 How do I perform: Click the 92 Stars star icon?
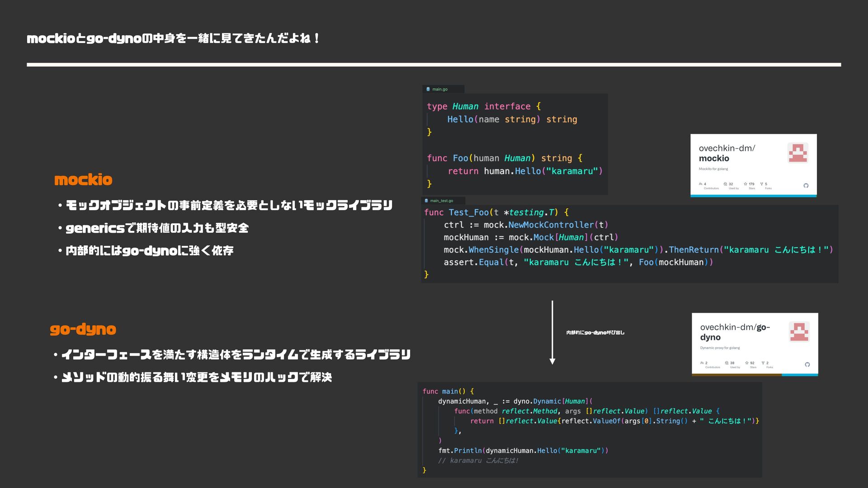tap(747, 363)
